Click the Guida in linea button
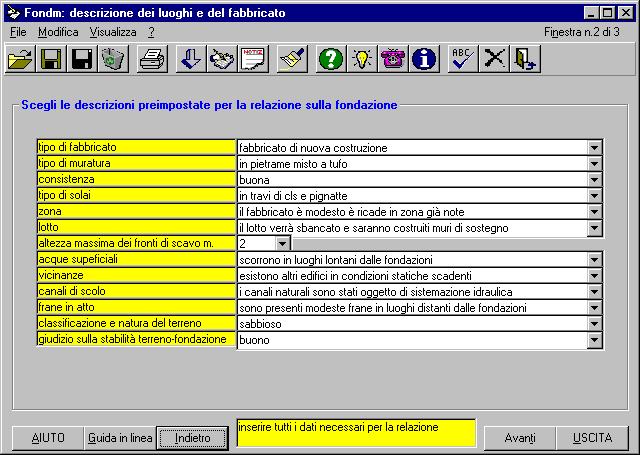Viewport: 640px width, 455px height. [x=120, y=438]
